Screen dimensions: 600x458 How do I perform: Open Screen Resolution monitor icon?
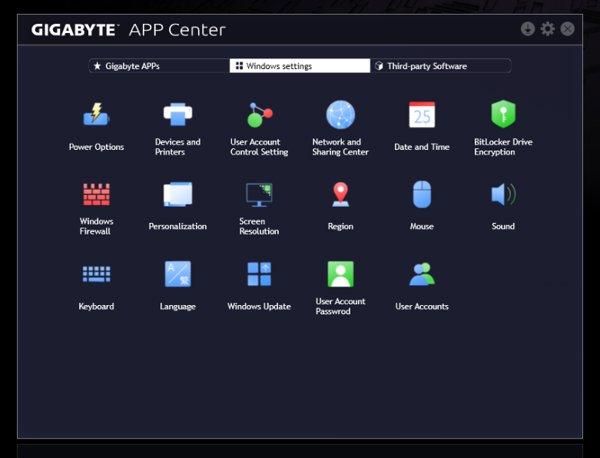(x=259, y=195)
